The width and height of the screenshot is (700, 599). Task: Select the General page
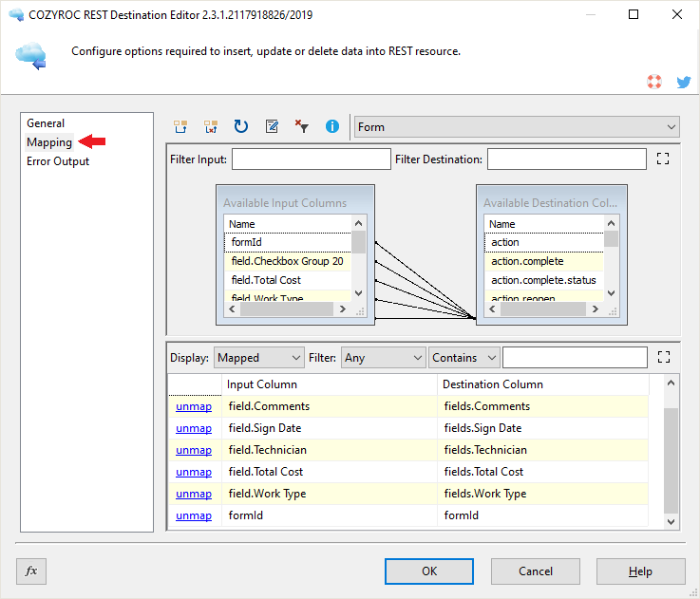click(46, 123)
